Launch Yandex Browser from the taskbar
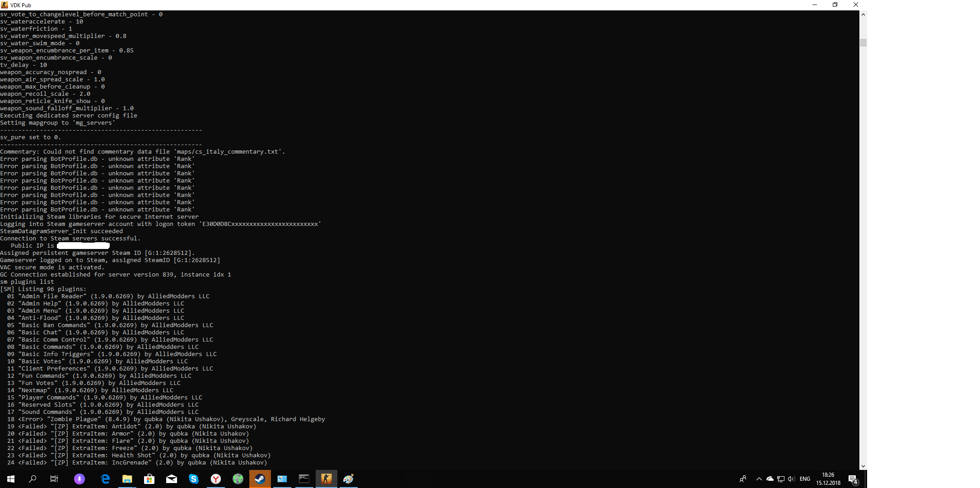Image resolution: width=980 pixels, height=488 pixels. 216,479
